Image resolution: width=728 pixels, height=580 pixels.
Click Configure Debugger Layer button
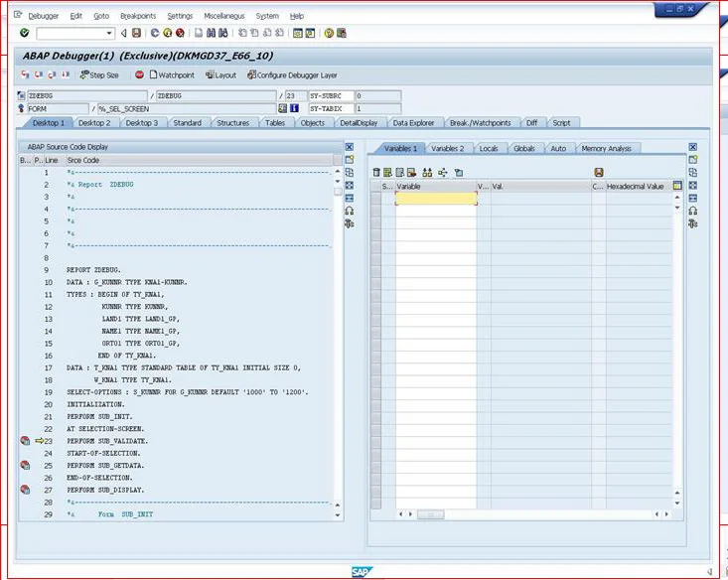coord(292,74)
